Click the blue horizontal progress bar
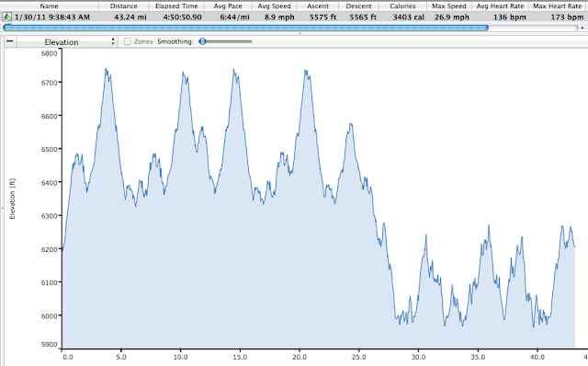The height and width of the screenshot is (366, 588). [245, 28]
